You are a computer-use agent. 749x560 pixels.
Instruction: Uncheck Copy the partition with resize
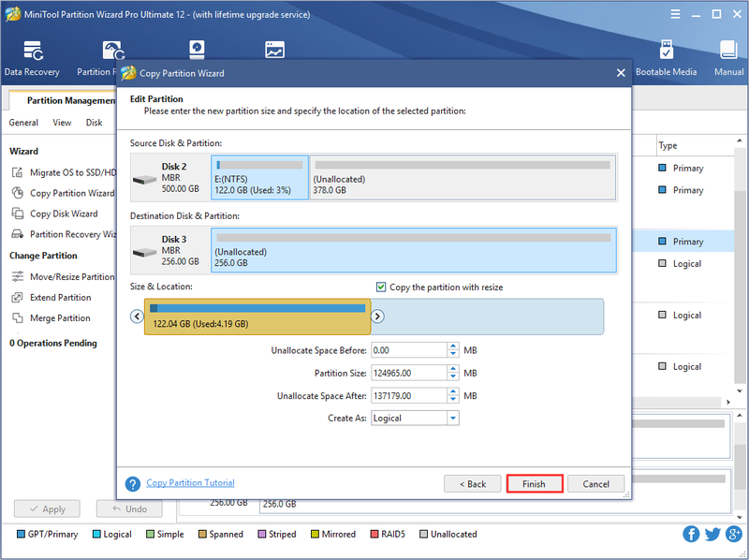(381, 287)
